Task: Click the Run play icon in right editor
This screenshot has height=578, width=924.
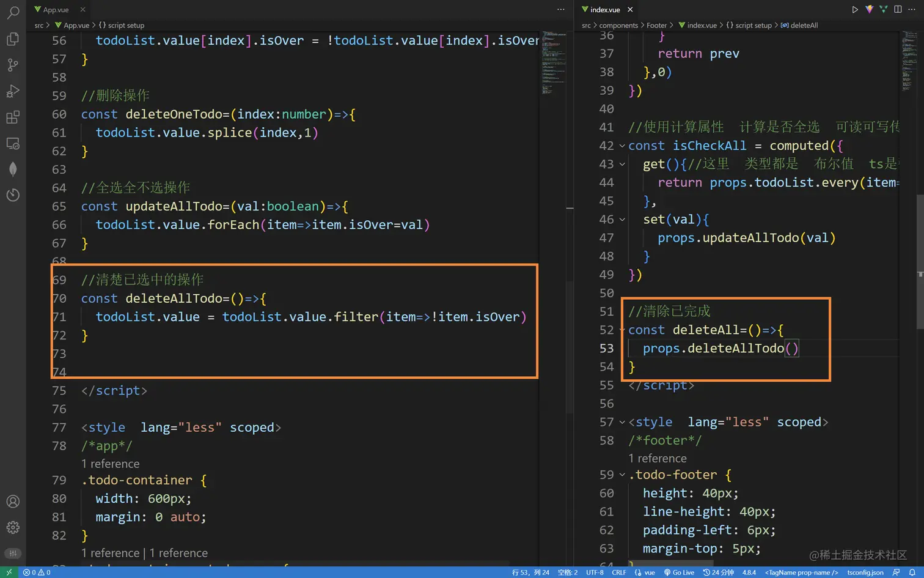Action: (x=855, y=9)
